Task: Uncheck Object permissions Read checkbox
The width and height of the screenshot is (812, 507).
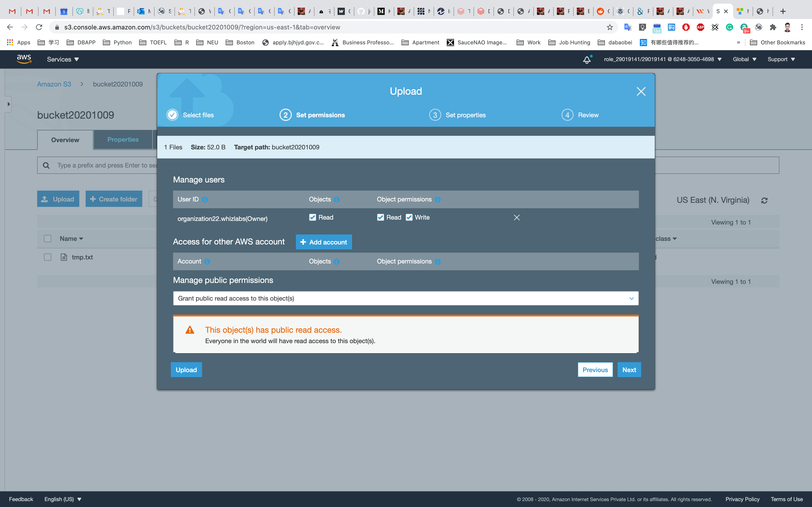Action: coord(380,217)
